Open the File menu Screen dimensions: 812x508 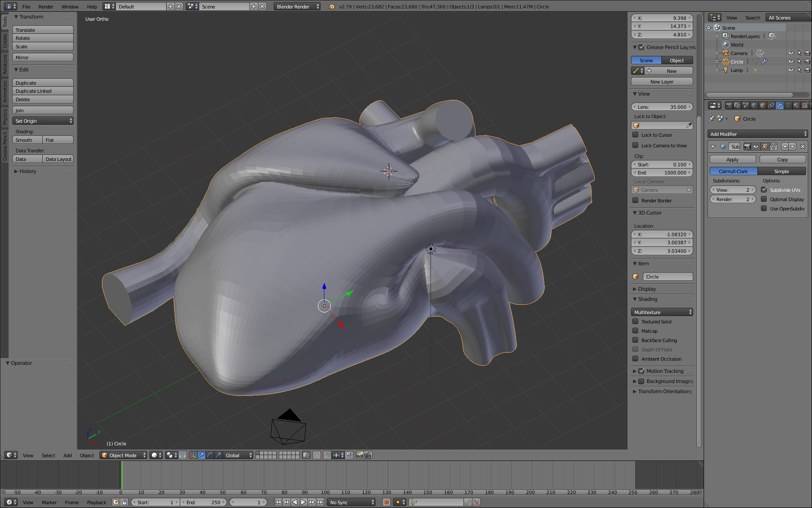pos(26,6)
